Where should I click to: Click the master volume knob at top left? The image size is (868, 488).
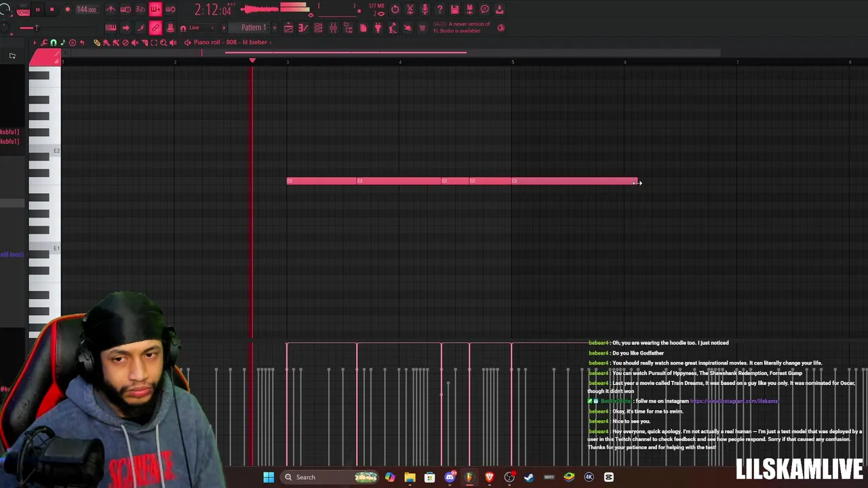[5, 9]
